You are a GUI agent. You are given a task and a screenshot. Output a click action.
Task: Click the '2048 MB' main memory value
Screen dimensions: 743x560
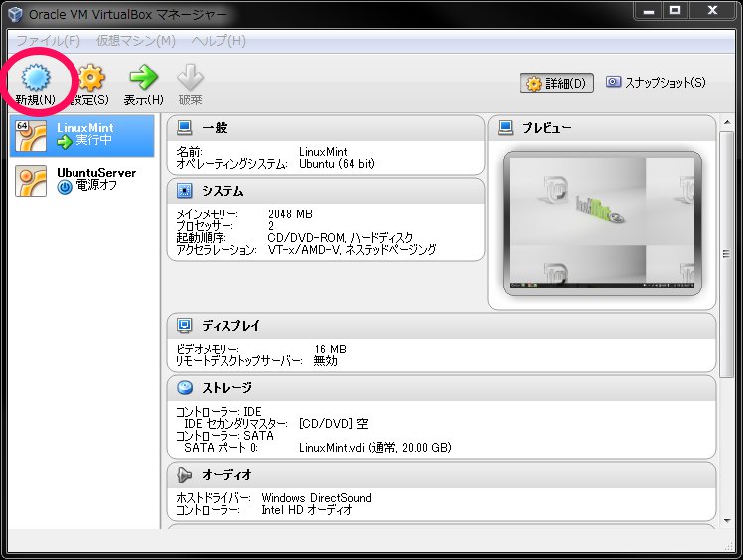290,214
